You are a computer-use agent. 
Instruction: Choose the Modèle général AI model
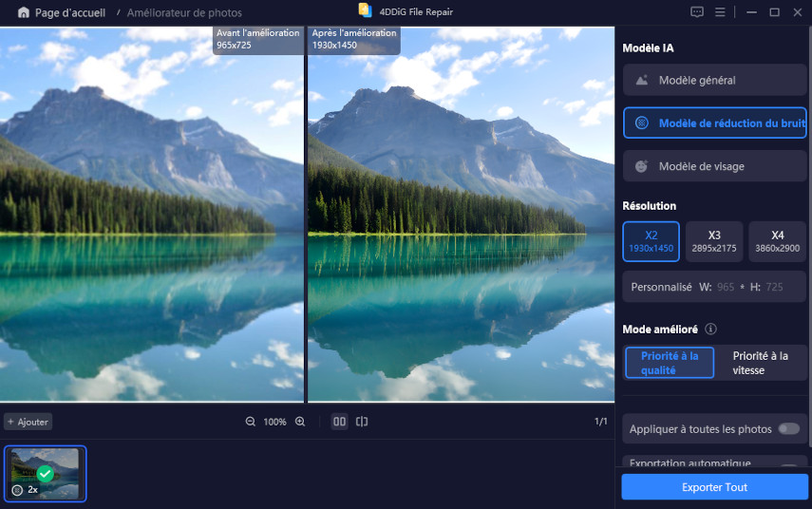pyautogui.click(x=714, y=81)
